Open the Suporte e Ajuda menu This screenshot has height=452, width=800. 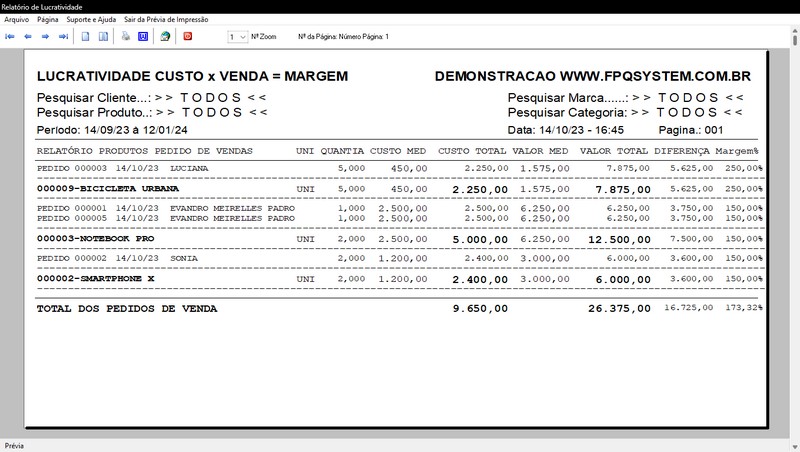coord(91,19)
